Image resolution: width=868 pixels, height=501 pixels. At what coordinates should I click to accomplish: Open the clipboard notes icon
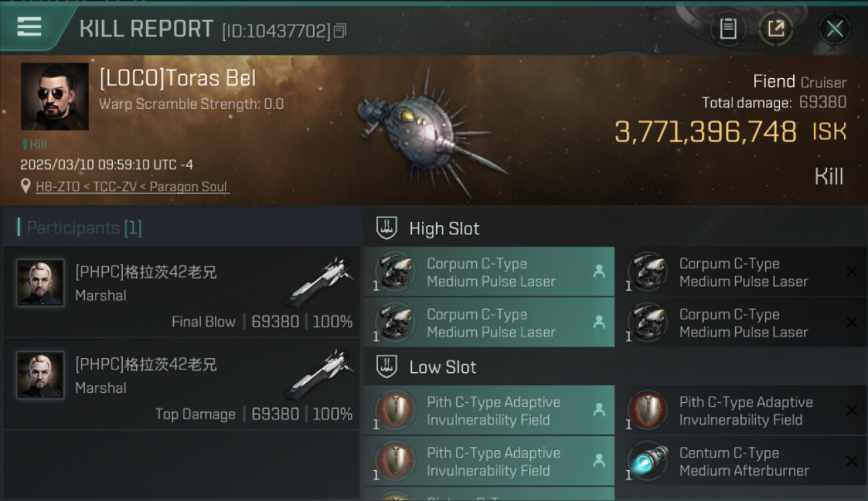click(x=728, y=29)
